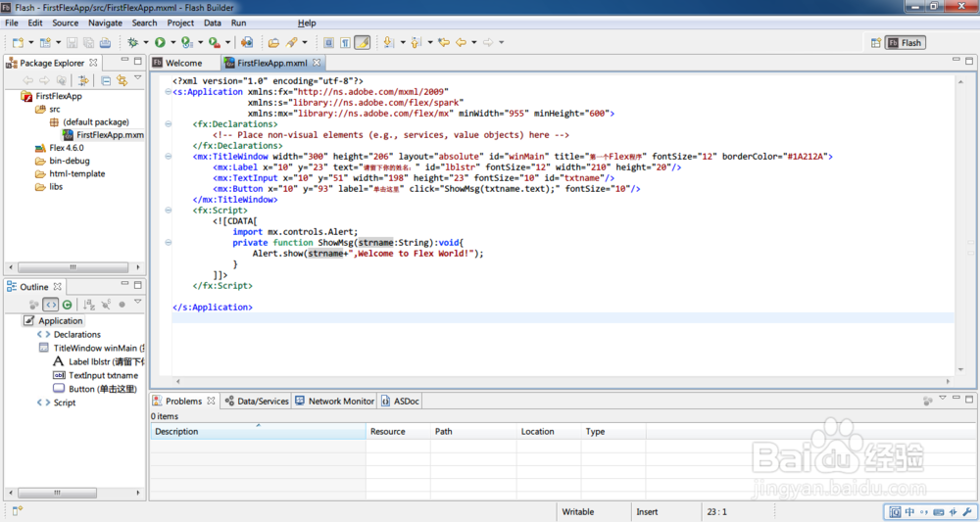Click the Export Release Build icon
Image resolution: width=980 pixels, height=522 pixels.
click(x=247, y=42)
